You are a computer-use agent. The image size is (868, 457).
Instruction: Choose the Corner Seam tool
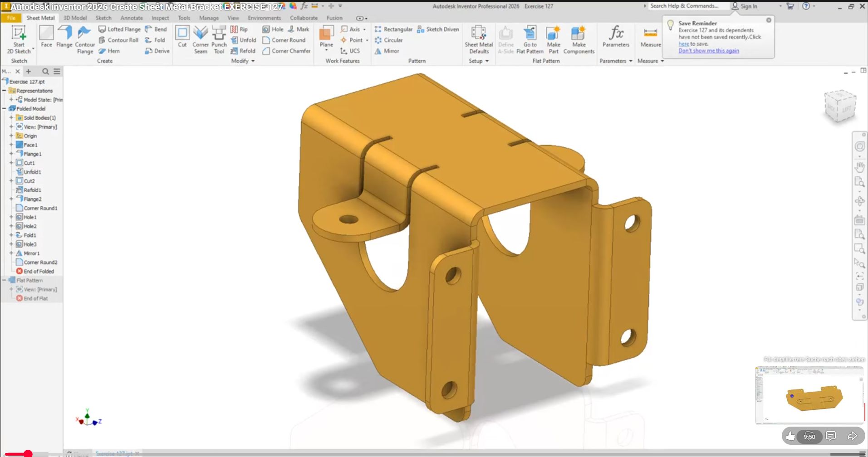pos(201,39)
